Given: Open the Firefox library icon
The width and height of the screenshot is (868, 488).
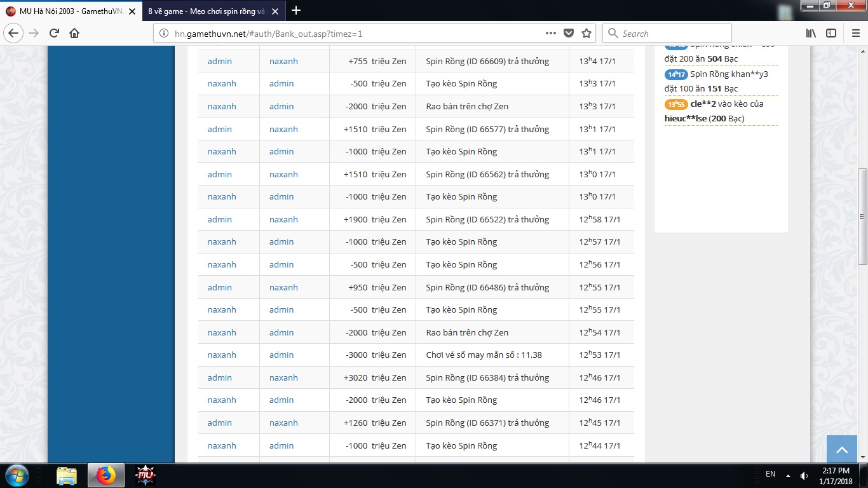Looking at the screenshot, I should (x=811, y=33).
